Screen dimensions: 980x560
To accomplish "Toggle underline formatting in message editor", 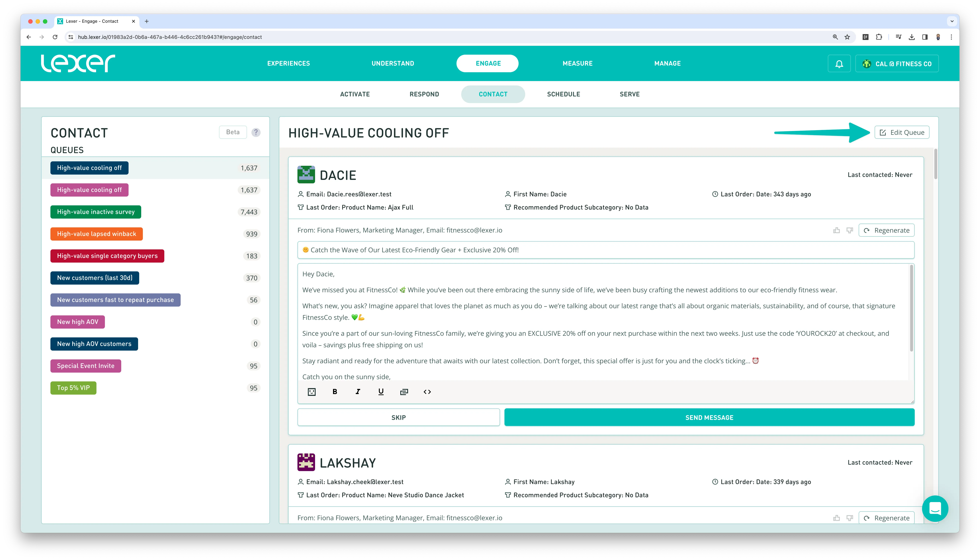I will pyautogui.click(x=381, y=391).
